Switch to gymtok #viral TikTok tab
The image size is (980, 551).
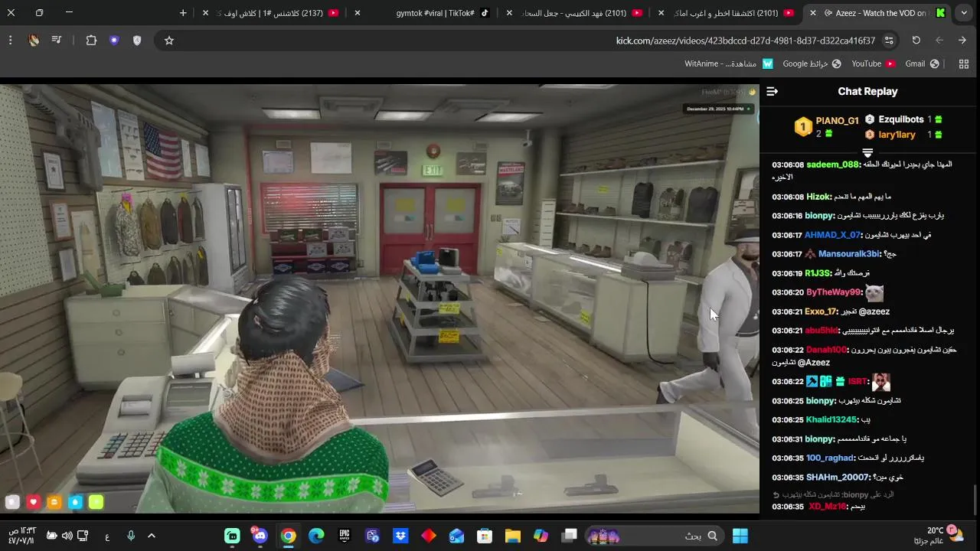pos(436,13)
